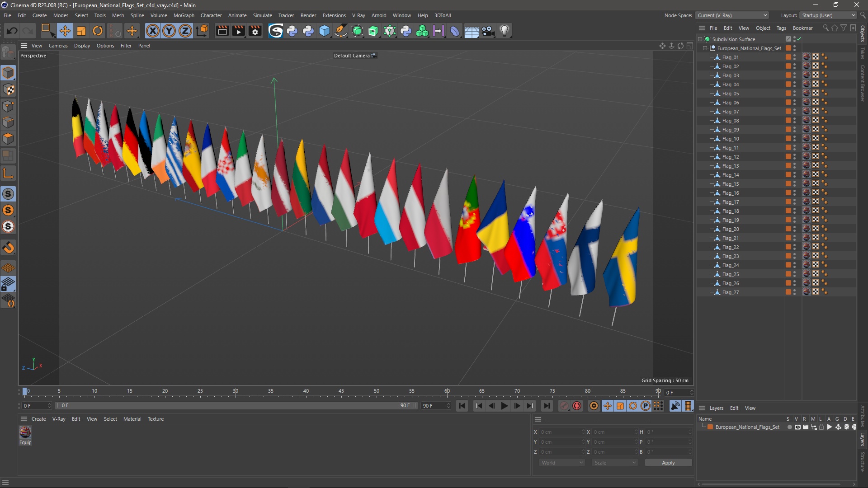Toggle the first Snap S icon
Viewport: 868px width, 488px height.
click(8, 194)
